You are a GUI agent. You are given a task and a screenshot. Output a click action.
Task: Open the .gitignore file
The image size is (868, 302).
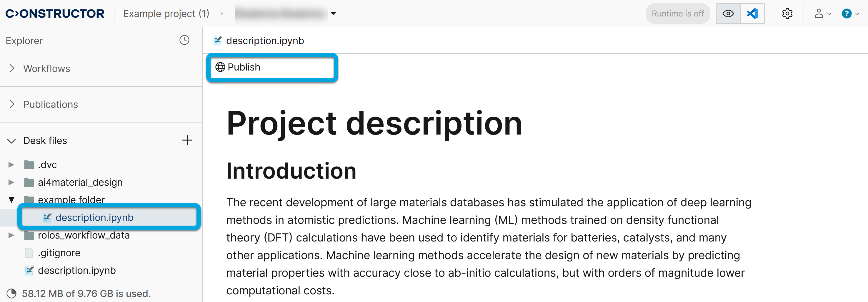pyautogui.click(x=59, y=253)
